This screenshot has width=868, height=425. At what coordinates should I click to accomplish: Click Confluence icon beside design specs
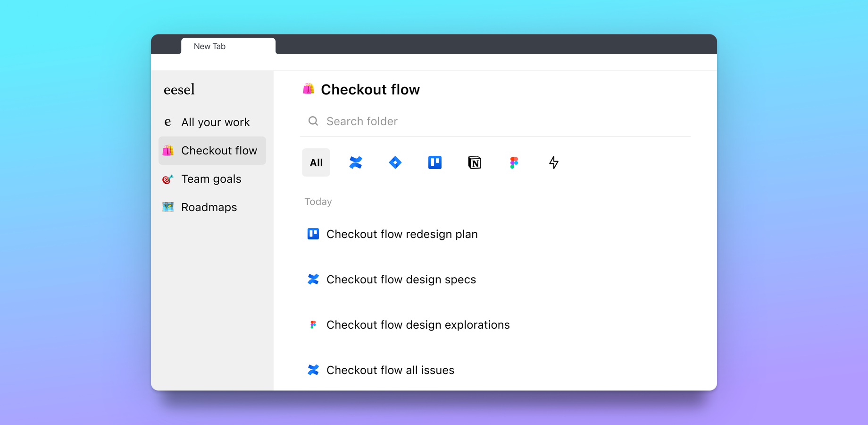(x=313, y=279)
